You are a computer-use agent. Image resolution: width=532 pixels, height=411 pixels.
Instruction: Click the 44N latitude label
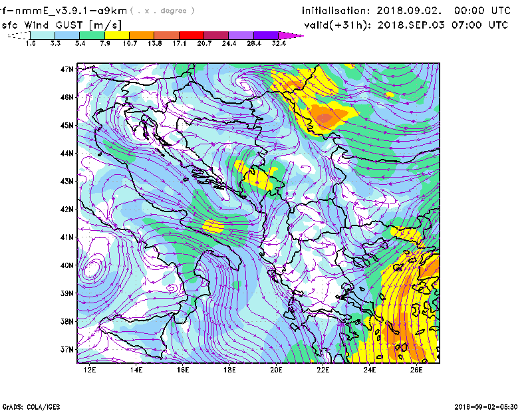point(67,154)
